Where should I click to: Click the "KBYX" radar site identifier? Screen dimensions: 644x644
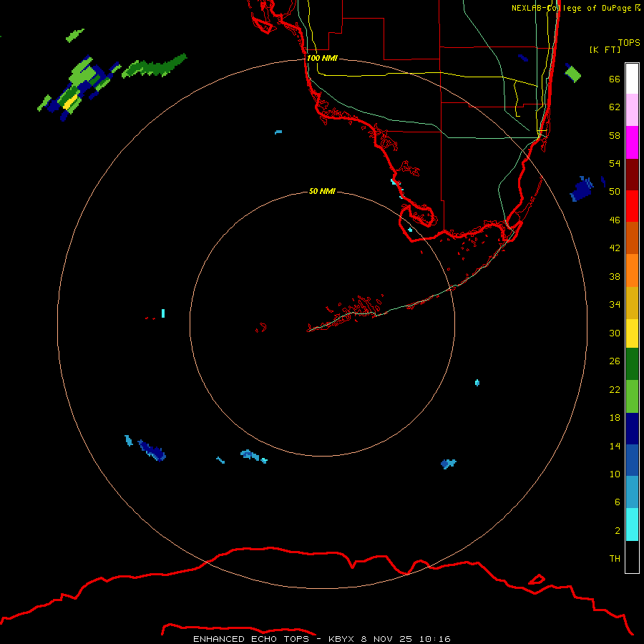click(341, 639)
